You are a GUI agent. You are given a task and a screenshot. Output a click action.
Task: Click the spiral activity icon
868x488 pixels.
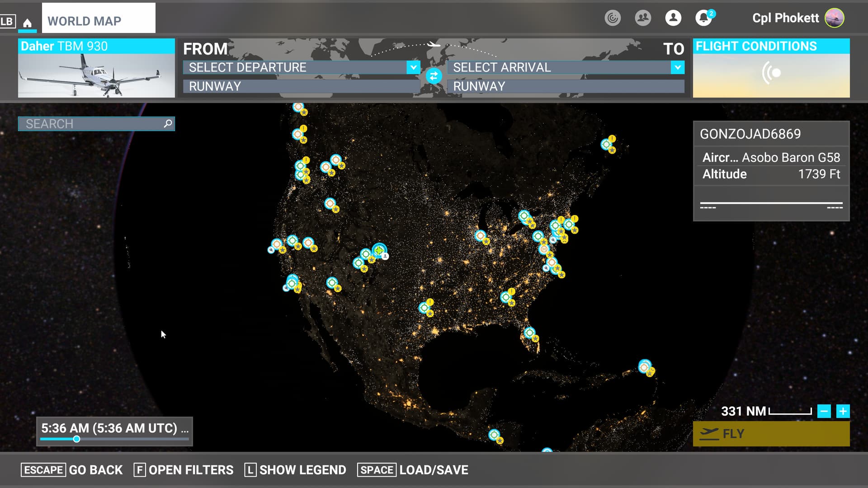[613, 18]
